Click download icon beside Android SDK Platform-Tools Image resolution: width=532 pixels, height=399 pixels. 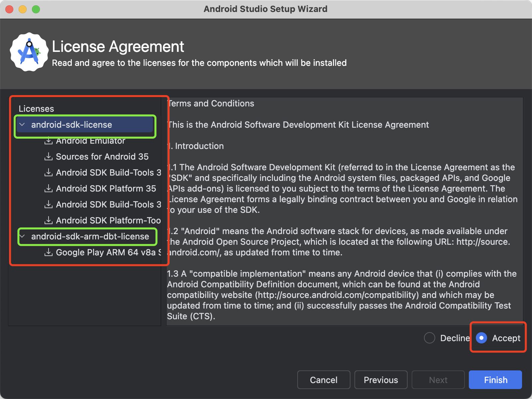point(49,220)
